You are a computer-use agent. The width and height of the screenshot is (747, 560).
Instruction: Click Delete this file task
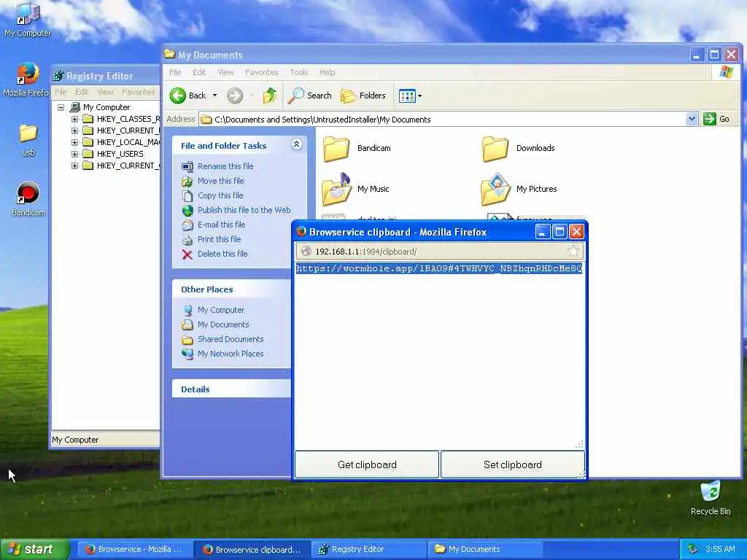coord(222,254)
